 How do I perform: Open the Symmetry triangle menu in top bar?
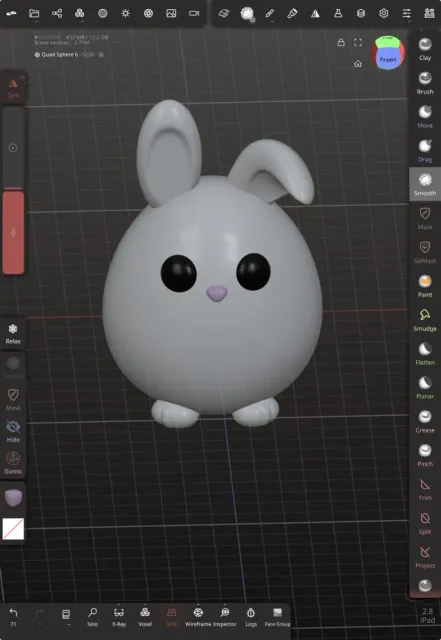tap(315, 13)
